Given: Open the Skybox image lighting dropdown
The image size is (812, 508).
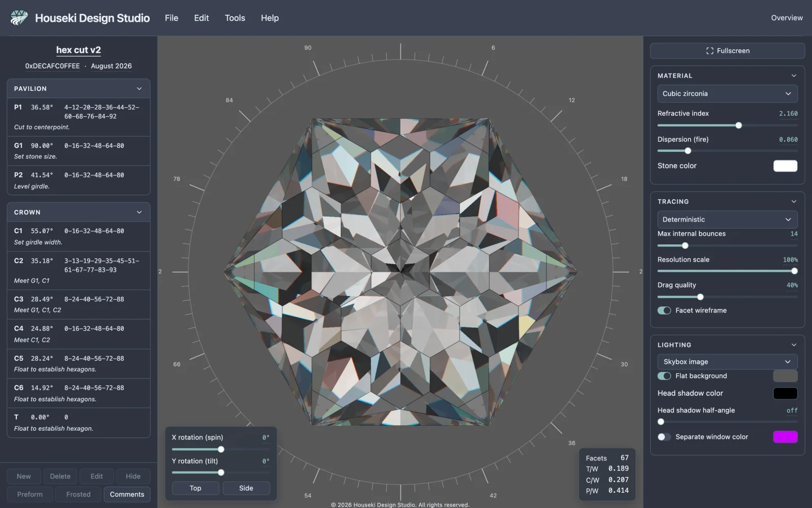Looking at the screenshot, I should (x=727, y=362).
